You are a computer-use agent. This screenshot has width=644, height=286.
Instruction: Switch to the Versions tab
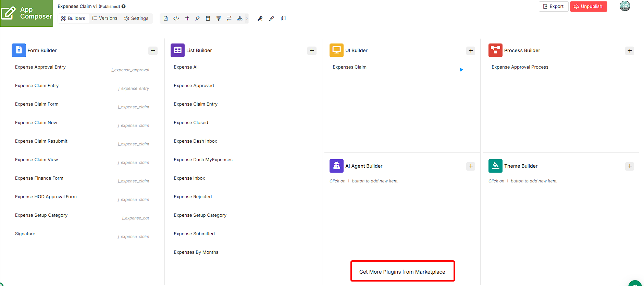tap(105, 18)
